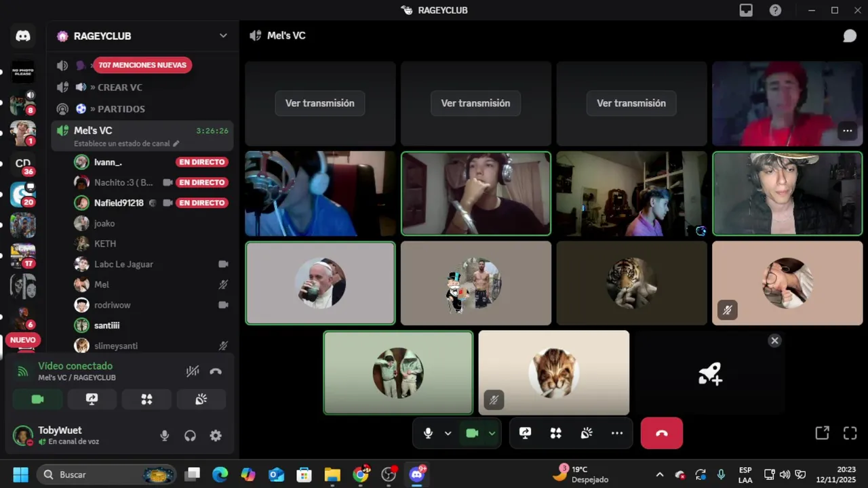Toggle noise suppression in voice panel

tap(193, 371)
